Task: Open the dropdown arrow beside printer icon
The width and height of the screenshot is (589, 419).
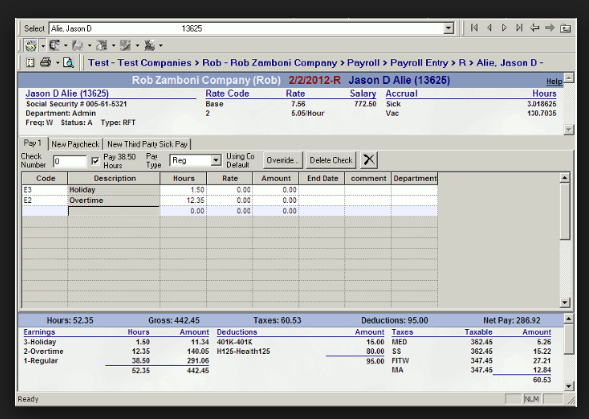Action: click(x=57, y=62)
